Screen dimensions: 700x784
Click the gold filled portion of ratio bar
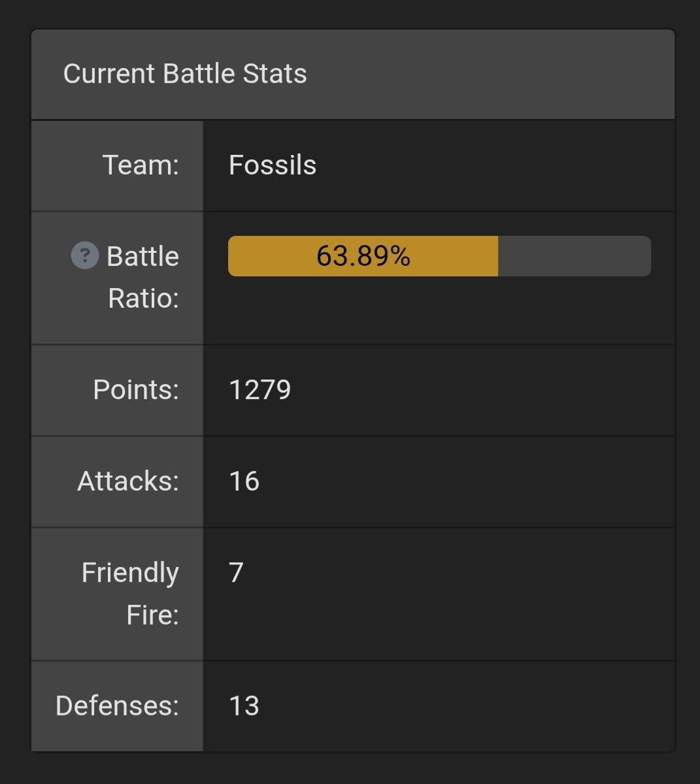pos(363,256)
